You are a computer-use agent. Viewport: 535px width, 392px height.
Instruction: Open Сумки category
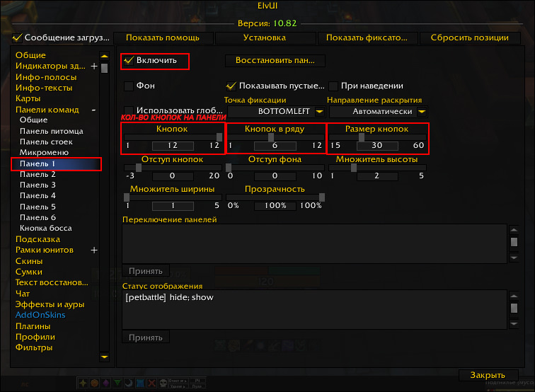[x=29, y=272]
